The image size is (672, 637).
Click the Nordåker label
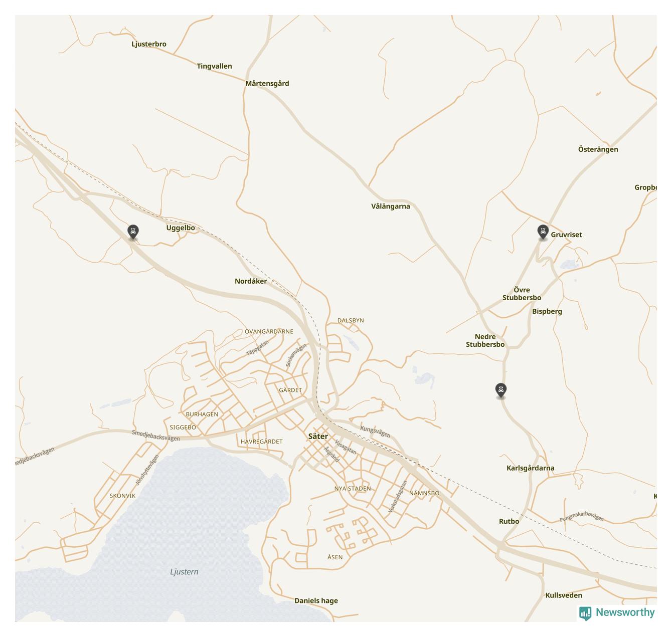tap(251, 281)
